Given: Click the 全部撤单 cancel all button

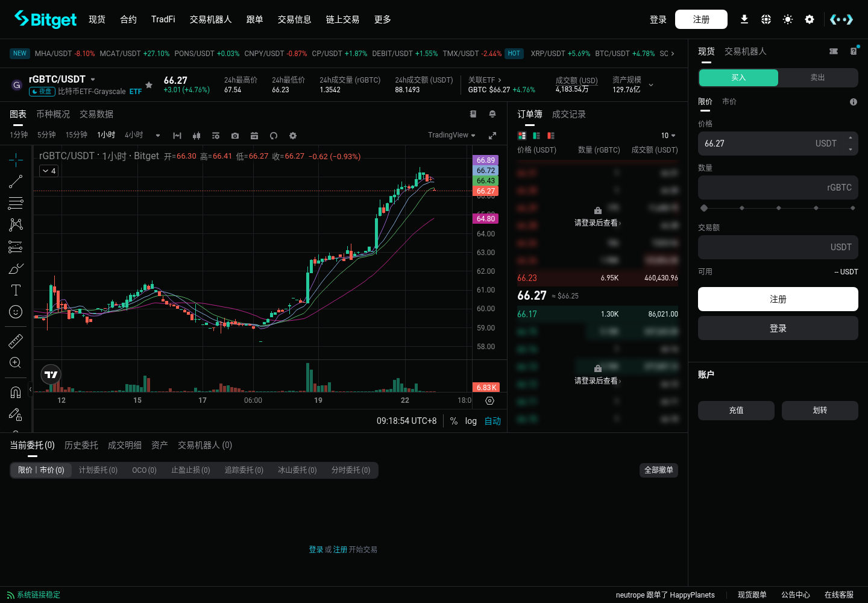Looking at the screenshot, I should 659,470.
